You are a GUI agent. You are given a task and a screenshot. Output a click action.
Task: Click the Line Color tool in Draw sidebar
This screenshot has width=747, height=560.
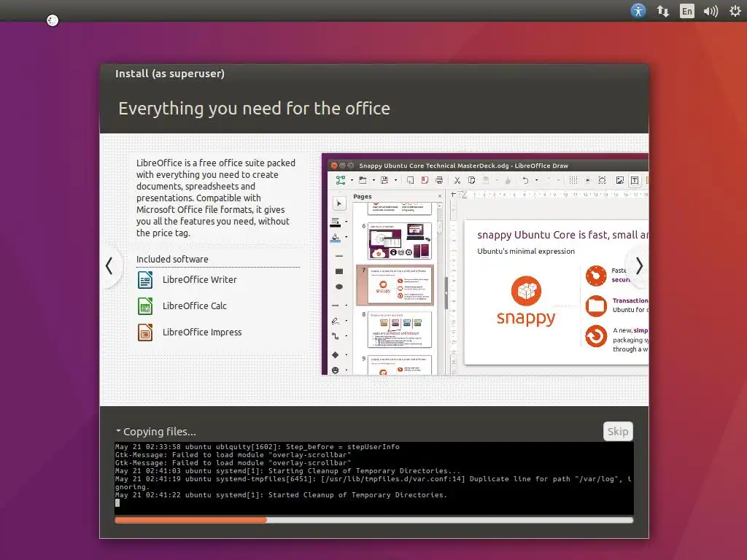[336, 222]
